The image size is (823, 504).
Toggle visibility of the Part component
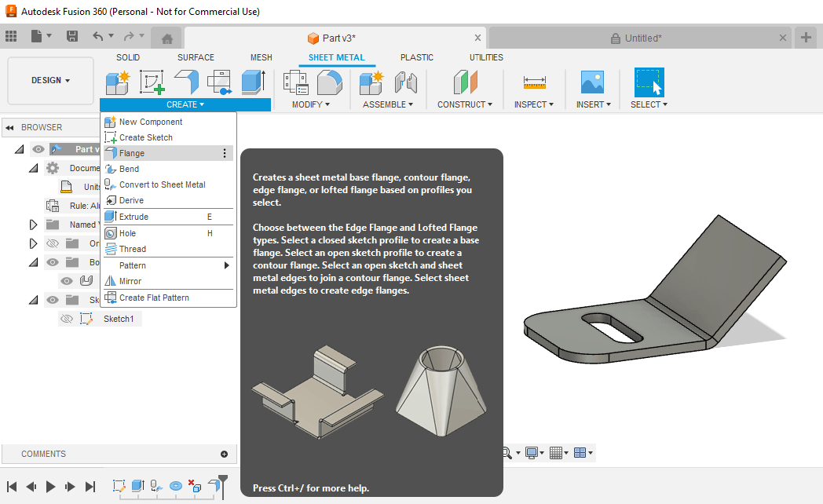coord(38,148)
